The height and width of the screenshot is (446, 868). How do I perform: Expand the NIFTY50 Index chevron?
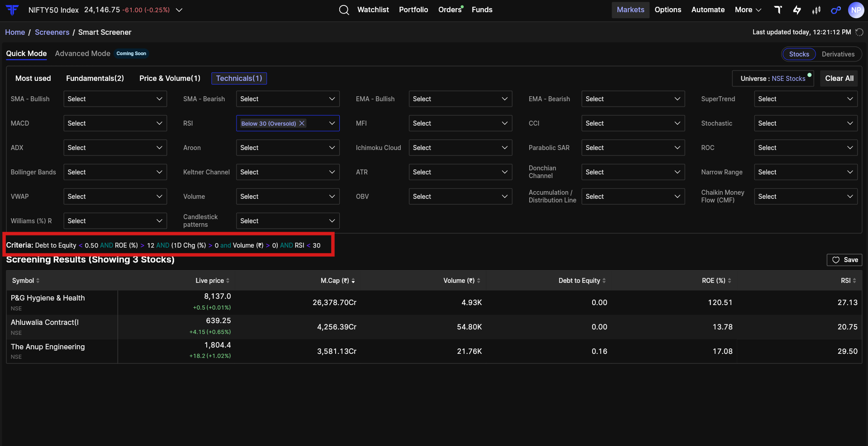(179, 10)
